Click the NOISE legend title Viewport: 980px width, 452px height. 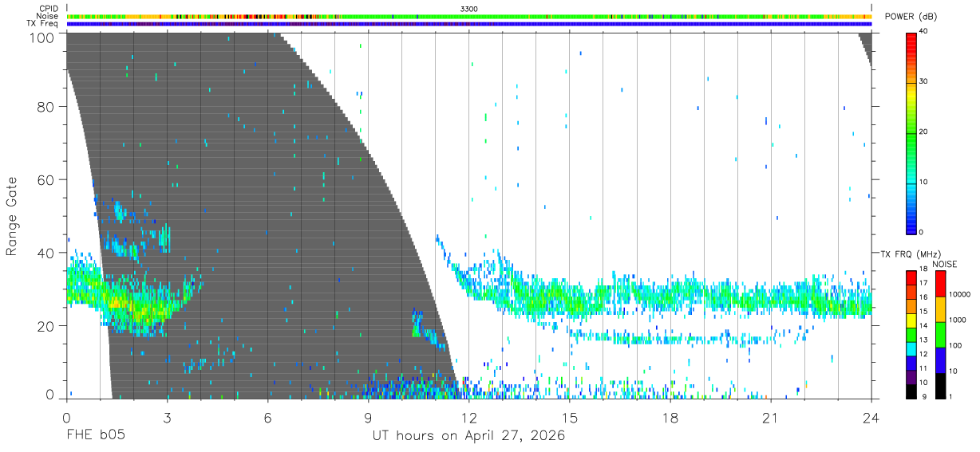point(944,264)
